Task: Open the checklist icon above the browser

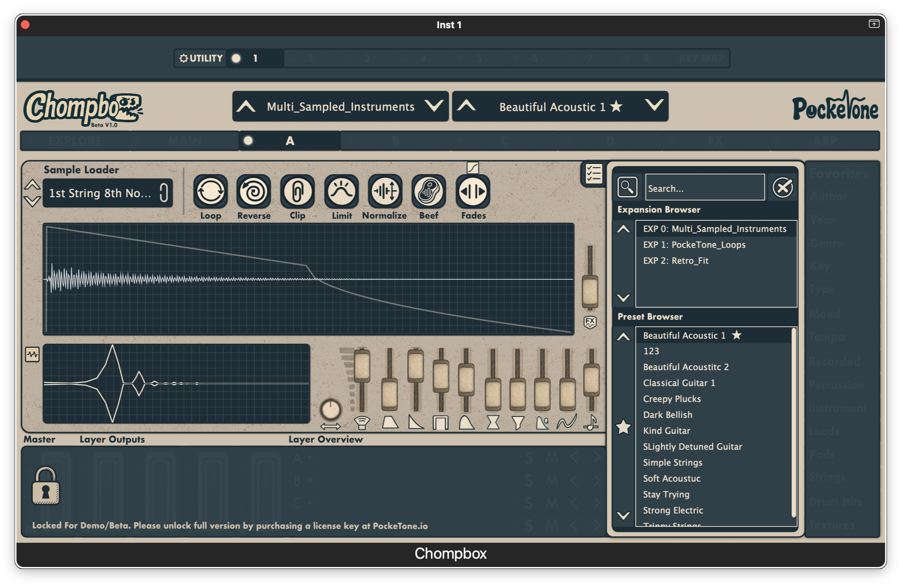Action: (x=594, y=174)
